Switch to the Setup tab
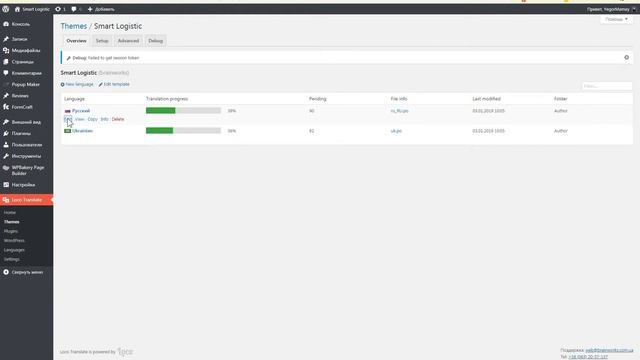This screenshot has height=360, width=640. (102, 41)
